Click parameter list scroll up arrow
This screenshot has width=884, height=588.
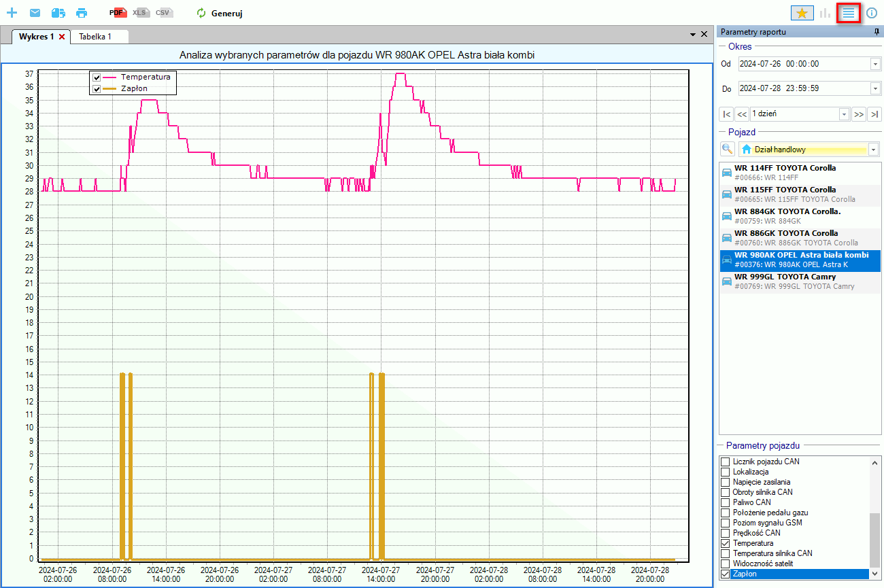pos(875,462)
